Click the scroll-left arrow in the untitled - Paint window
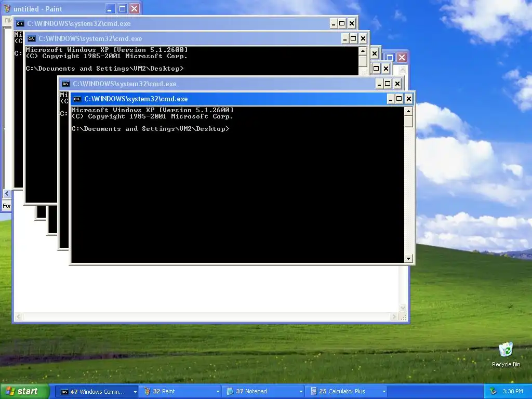This screenshot has height=399, width=532. pyautogui.click(x=7, y=194)
